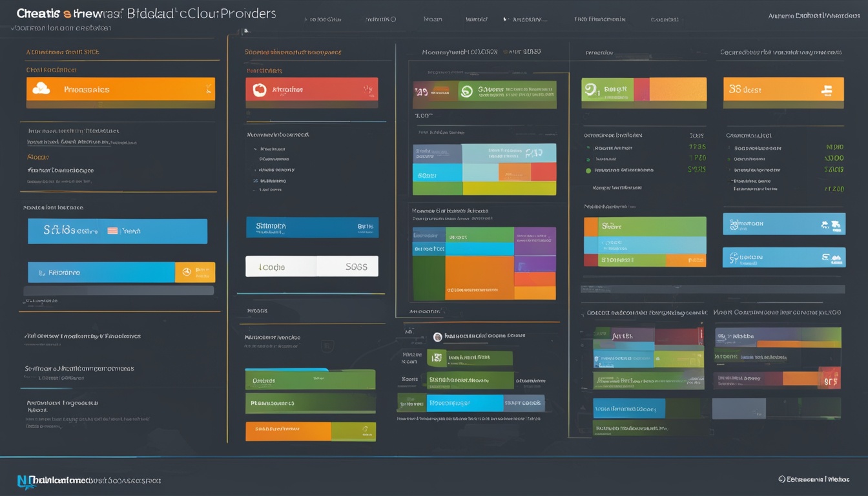Image resolution: width=868 pixels, height=496 pixels.
Task: Select the 'SOGS' white segment
Action: pos(347,266)
